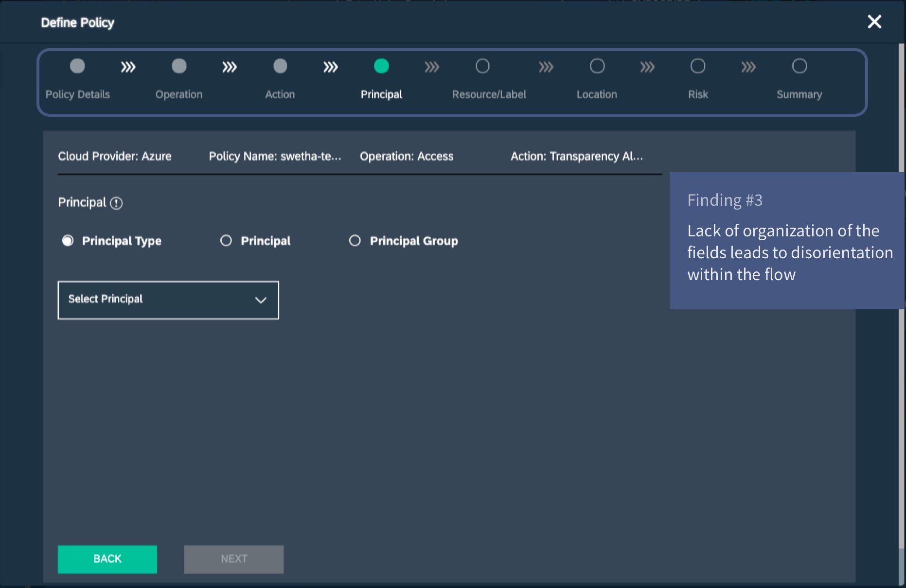
Task: Choose the Principal Group radio option
Action: click(x=355, y=241)
